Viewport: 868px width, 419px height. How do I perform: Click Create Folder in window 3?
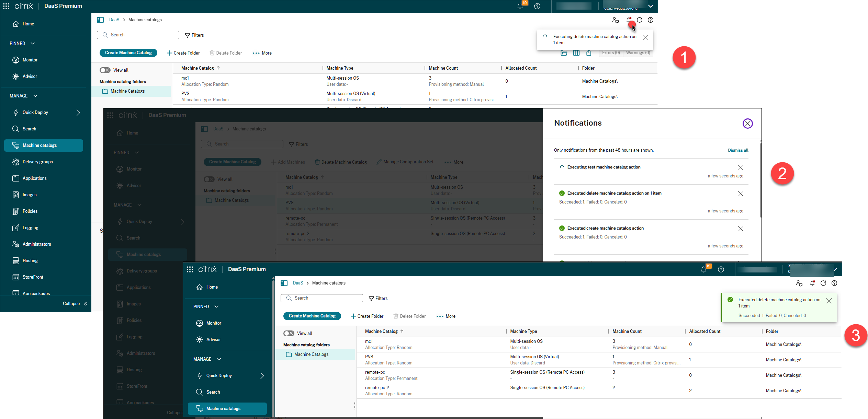[367, 316]
